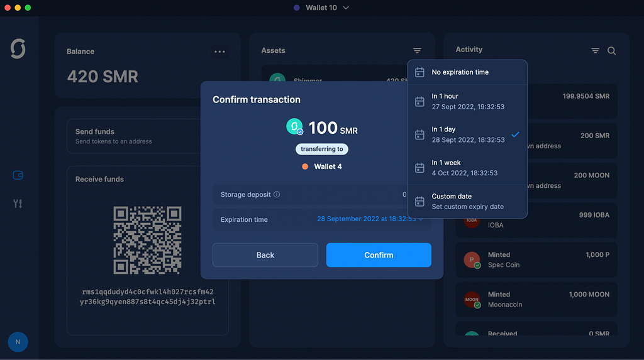
Task: Open the profile avatar labeled N
Action: pos(18,342)
